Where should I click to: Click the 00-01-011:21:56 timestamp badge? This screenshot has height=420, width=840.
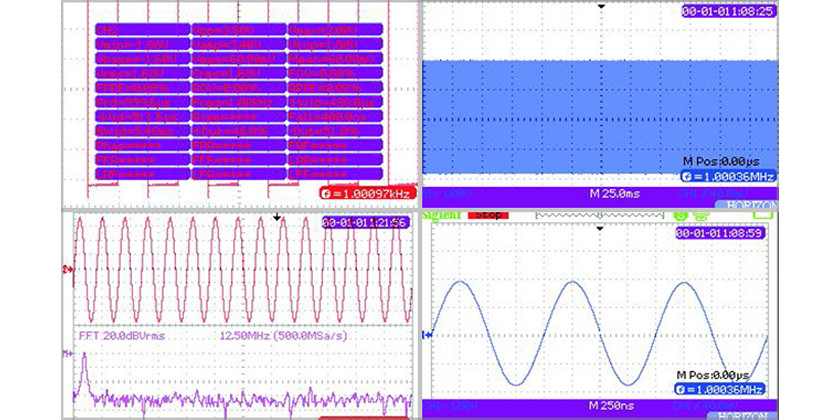coord(365,223)
